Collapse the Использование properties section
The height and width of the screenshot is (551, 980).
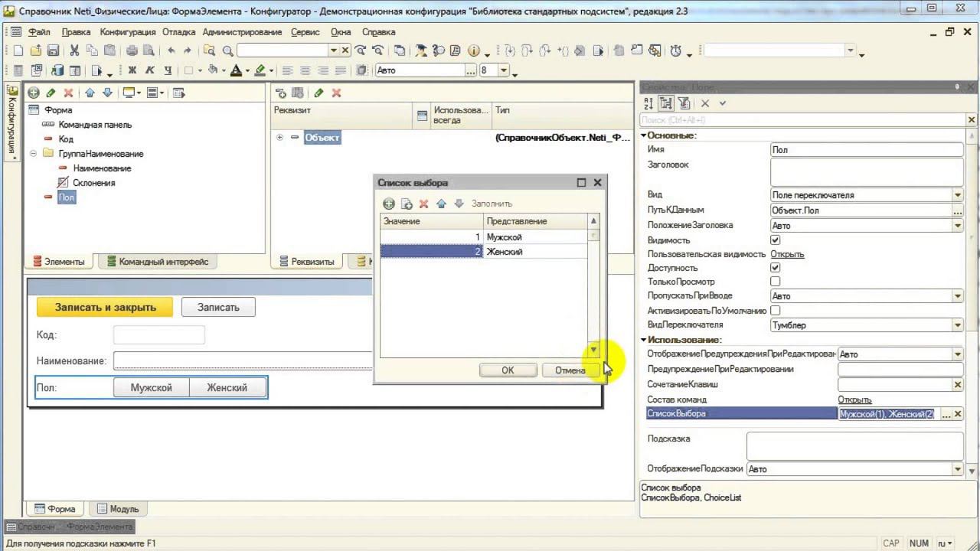pyautogui.click(x=644, y=340)
